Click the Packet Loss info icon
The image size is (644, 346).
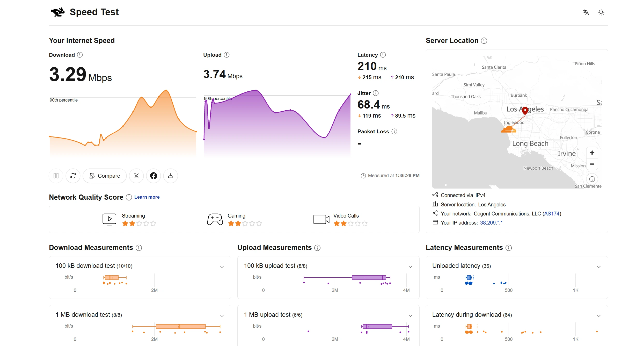coord(394,132)
